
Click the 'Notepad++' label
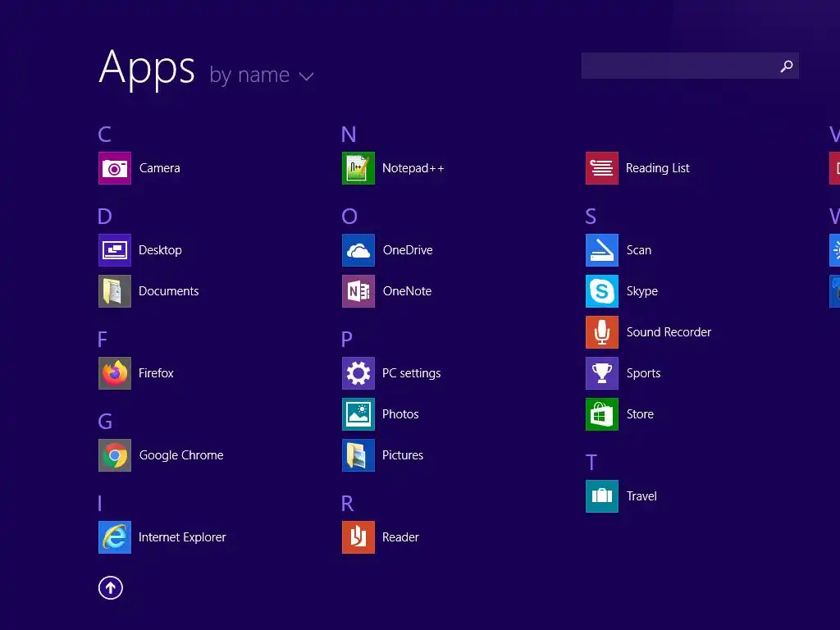413,168
